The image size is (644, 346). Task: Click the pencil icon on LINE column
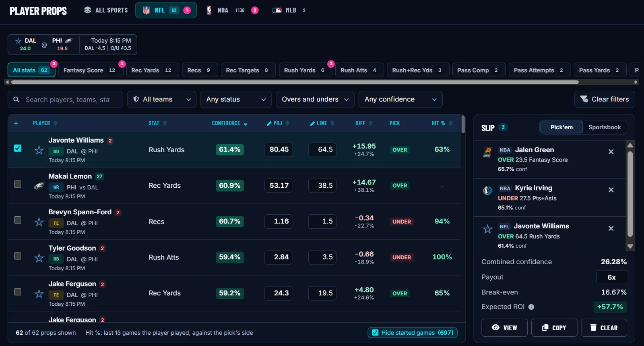click(312, 124)
